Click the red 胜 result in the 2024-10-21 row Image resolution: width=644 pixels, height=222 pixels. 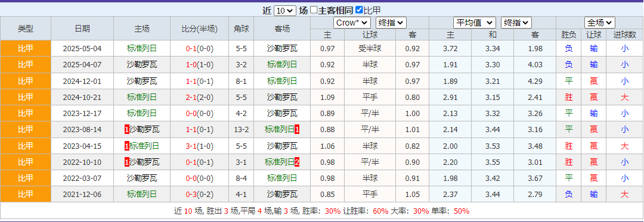(569, 97)
